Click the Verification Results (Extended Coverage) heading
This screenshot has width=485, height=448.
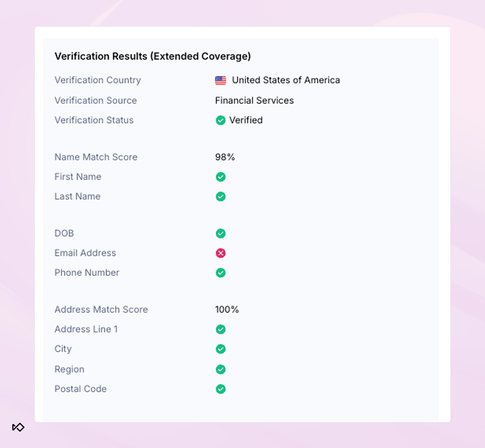tap(153, 56)
